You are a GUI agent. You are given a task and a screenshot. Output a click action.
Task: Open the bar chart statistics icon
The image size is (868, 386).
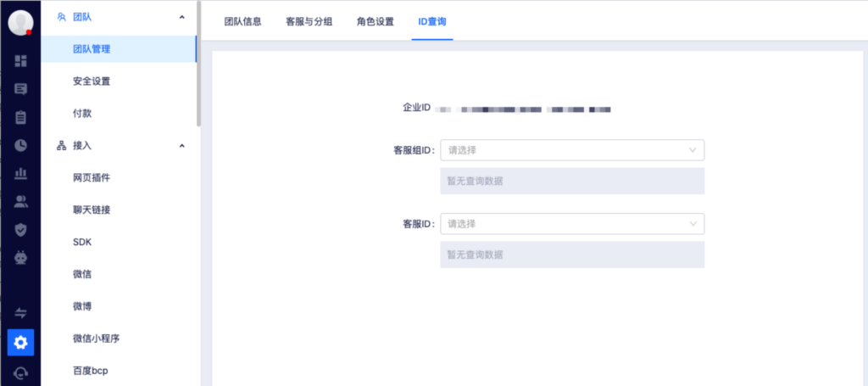point(21,173)
